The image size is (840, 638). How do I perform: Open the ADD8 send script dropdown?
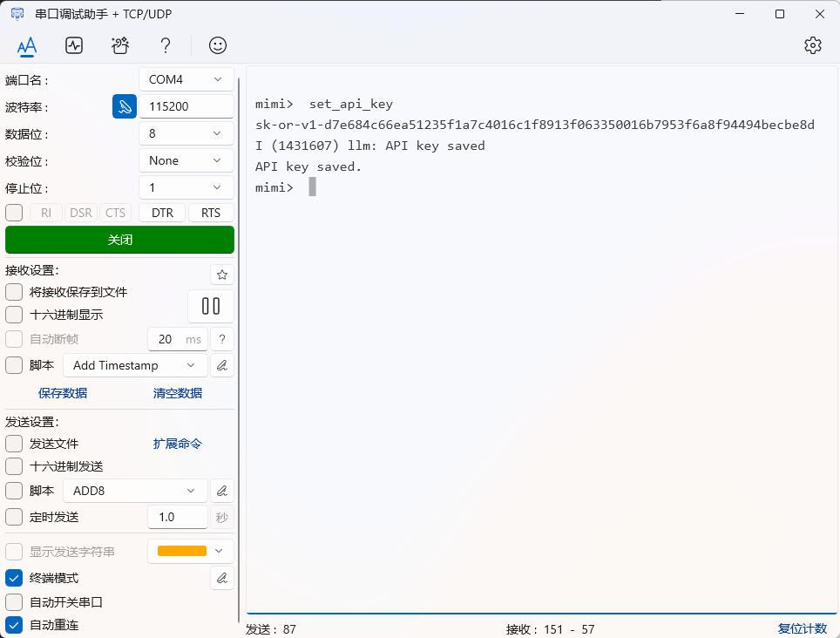click(x=135, y=490)
